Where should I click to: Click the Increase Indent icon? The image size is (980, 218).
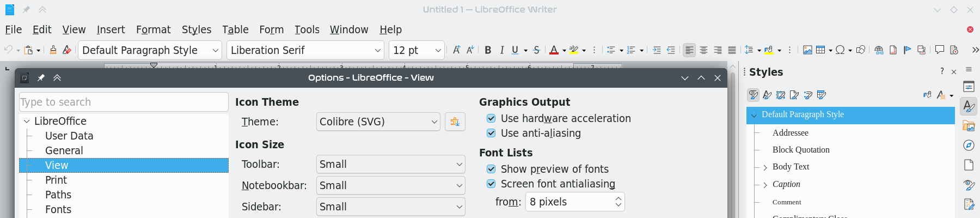click(657, 50)
